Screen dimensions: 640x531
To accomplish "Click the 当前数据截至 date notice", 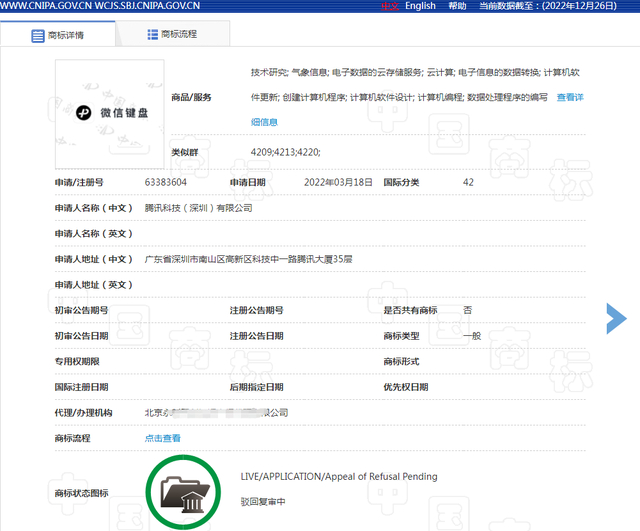I will pyautogui.click(x=548, y=6).
